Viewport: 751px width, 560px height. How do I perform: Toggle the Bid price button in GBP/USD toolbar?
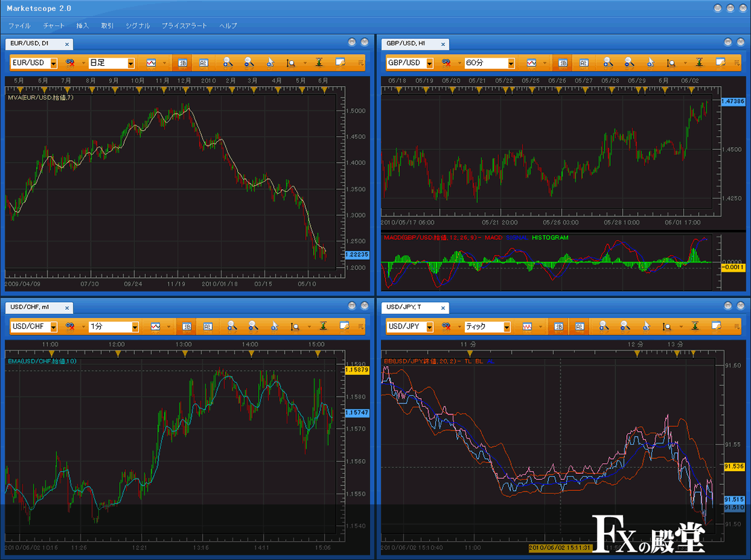point(563,63)
